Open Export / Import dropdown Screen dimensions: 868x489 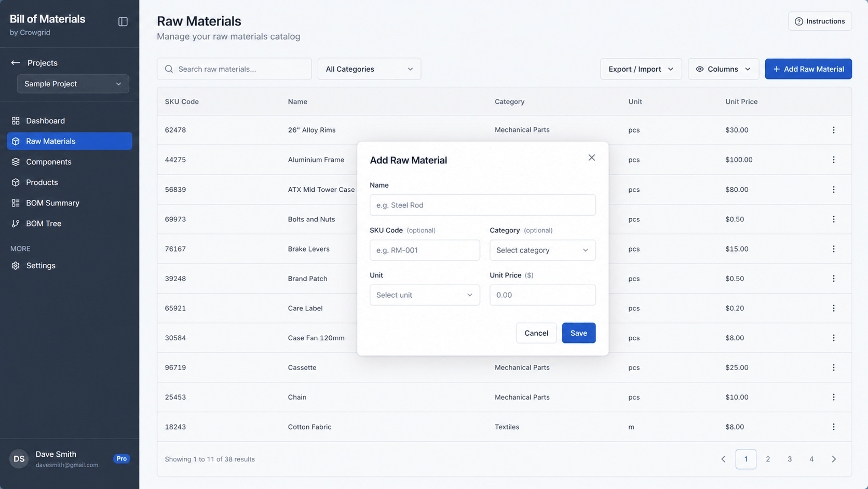641,69
